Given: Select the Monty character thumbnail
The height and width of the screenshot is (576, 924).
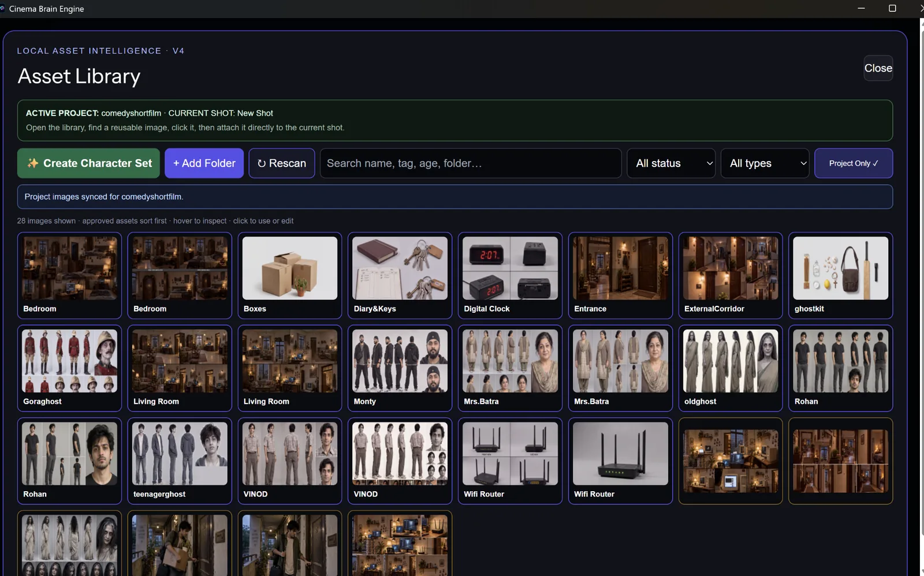Looking at the screenshot, I should click(400, 361).
